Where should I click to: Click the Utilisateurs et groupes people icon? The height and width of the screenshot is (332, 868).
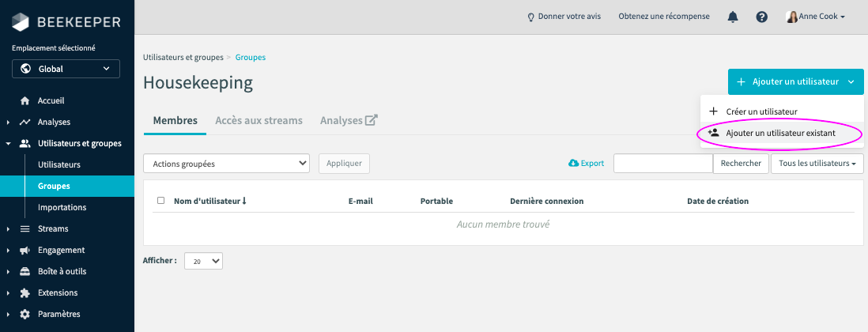click(x=25, y=143)
